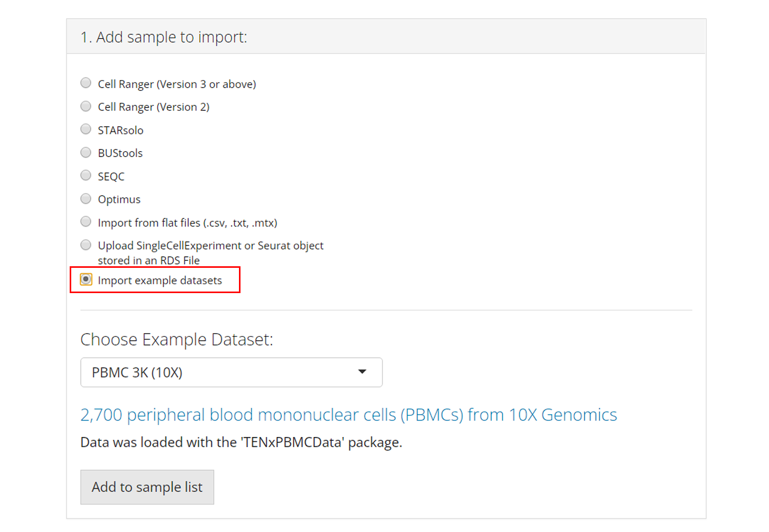Choose Upload SingleCellExperiment or Seurat object radio
The height and width of the screenshot is (532, 769).
(x=86, y=245)
